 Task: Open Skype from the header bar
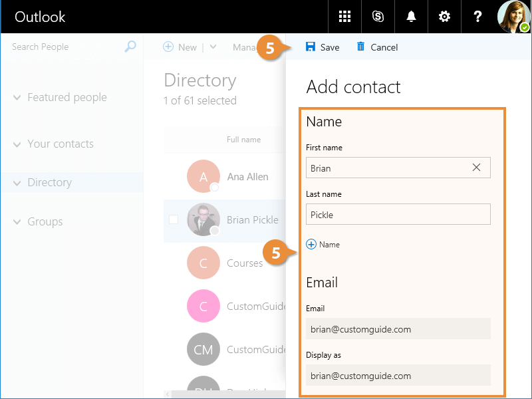(378, 17)
